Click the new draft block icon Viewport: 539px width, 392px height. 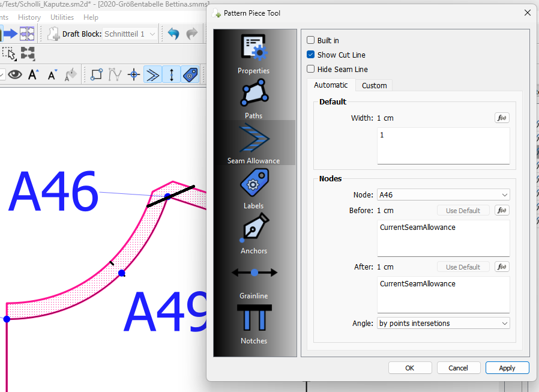(53, 34)
